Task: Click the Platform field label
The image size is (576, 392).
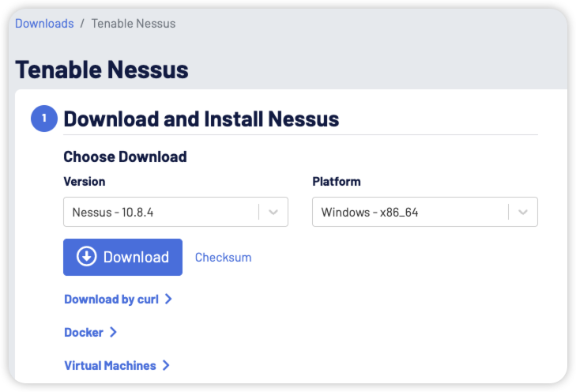Action: point(337,182)
